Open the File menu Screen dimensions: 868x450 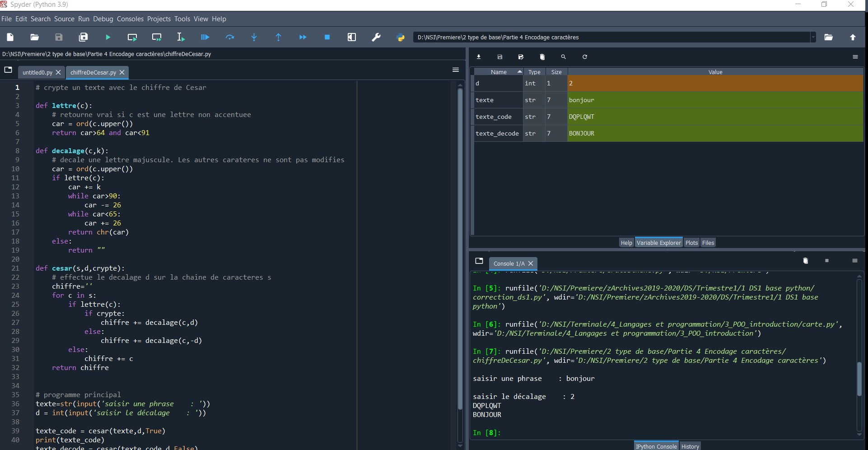pos(6,19)
